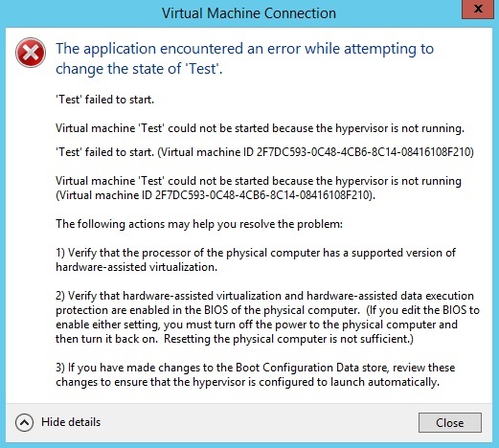
Task: Click the "hardware-assisted virtualization." continuation line
Action: tap(136, 267)
